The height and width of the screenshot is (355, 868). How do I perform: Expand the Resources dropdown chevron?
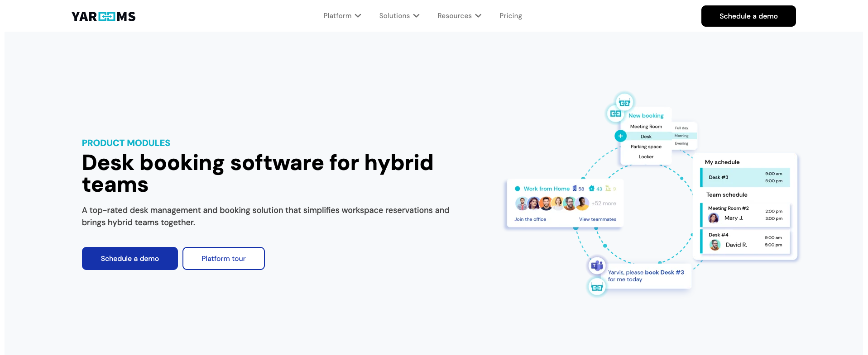pos(478,16)
